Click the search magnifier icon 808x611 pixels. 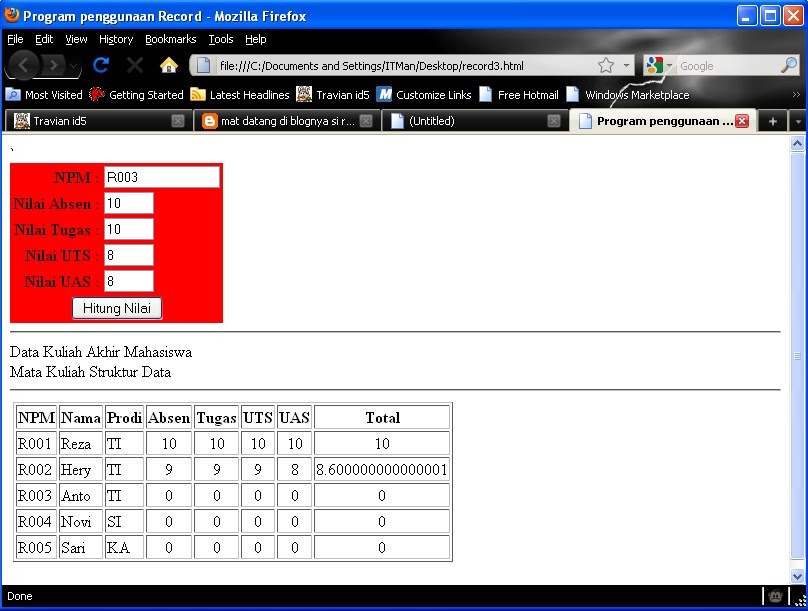(x=789, y=64)
